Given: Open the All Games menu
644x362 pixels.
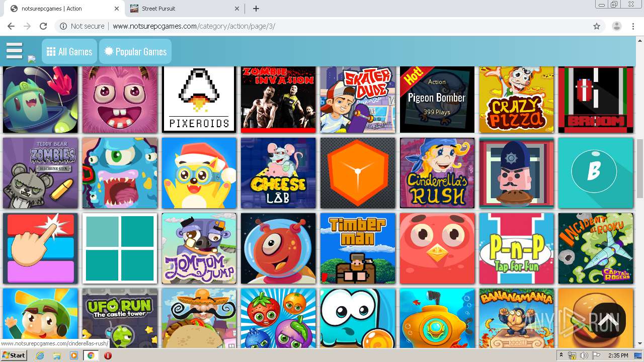Looking at the screenshot, I should coord(69,51).
